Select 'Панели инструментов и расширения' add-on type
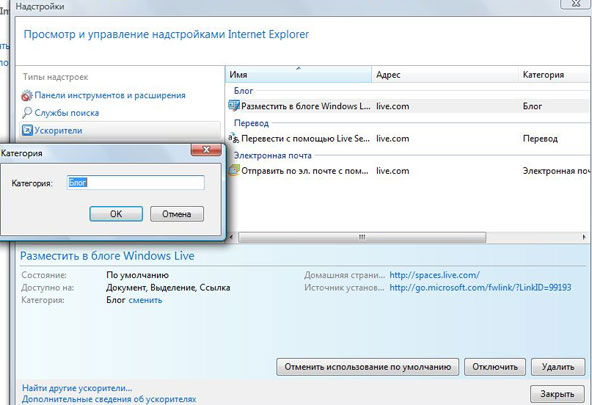592x405 pixels. tap(110, 95)
